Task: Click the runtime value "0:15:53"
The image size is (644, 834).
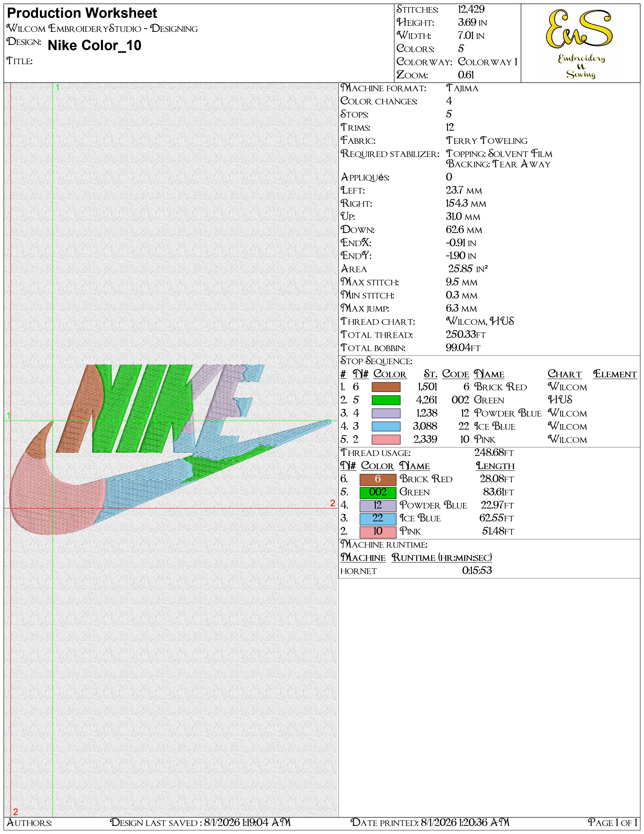Action: [477, 570]
